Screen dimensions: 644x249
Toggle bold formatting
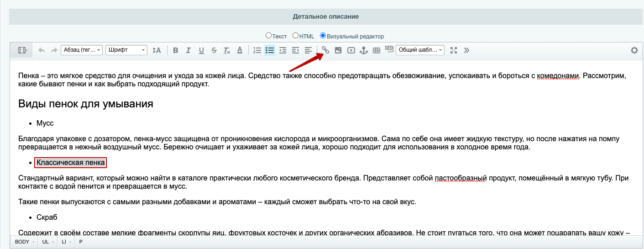175,50
